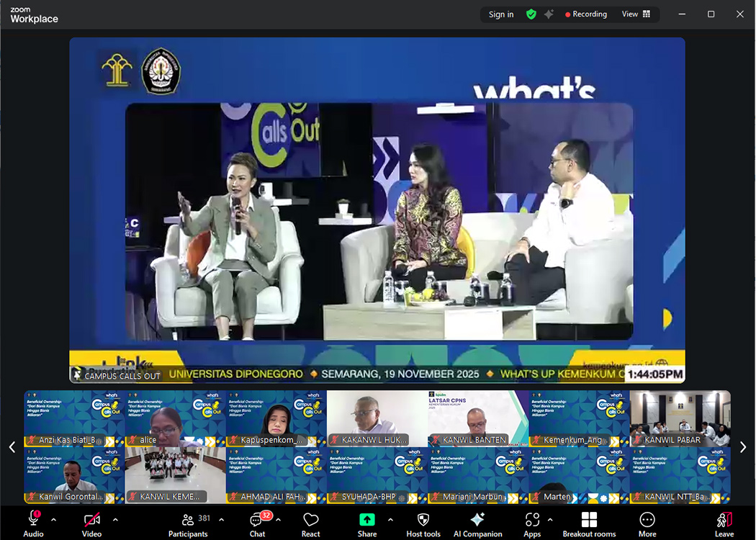
Task: Expand audio settings arrow next to Audio
Action: 53,519
